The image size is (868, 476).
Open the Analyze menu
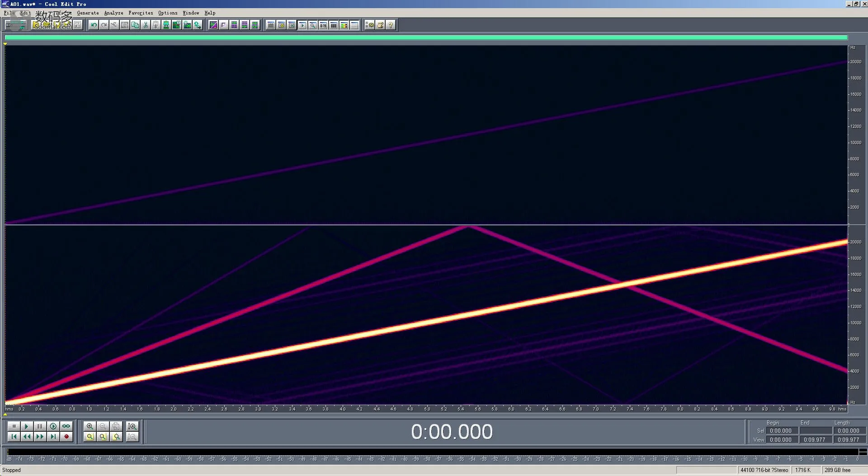113,13
